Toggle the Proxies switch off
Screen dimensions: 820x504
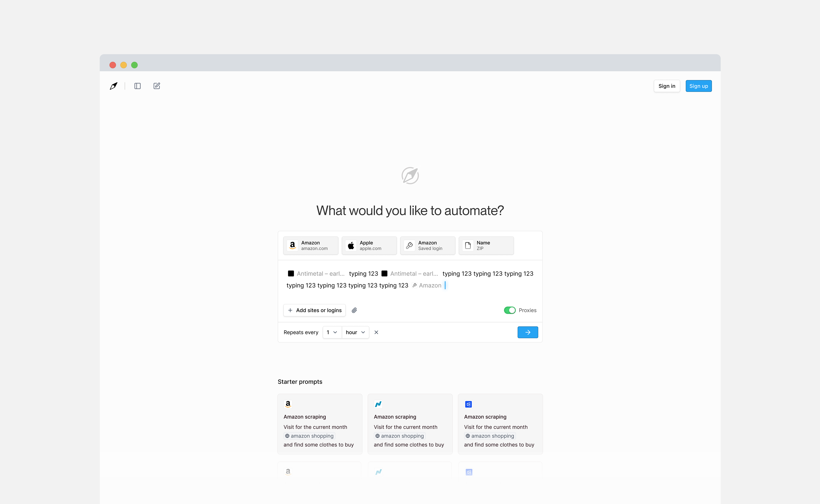click(x=510, y=310)
